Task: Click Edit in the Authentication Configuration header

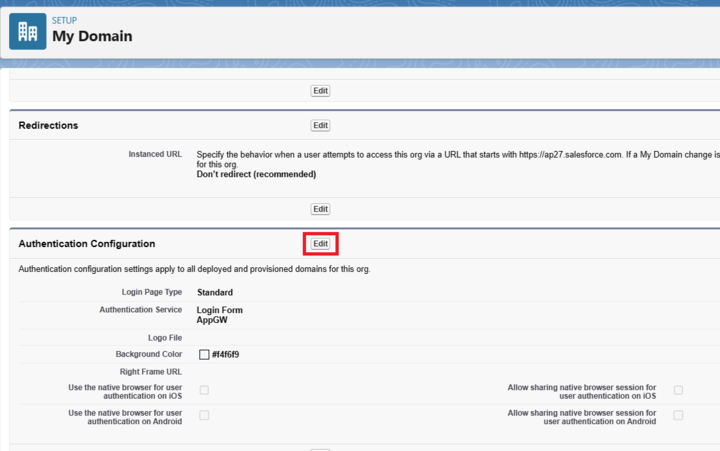Action: [320, 243]
